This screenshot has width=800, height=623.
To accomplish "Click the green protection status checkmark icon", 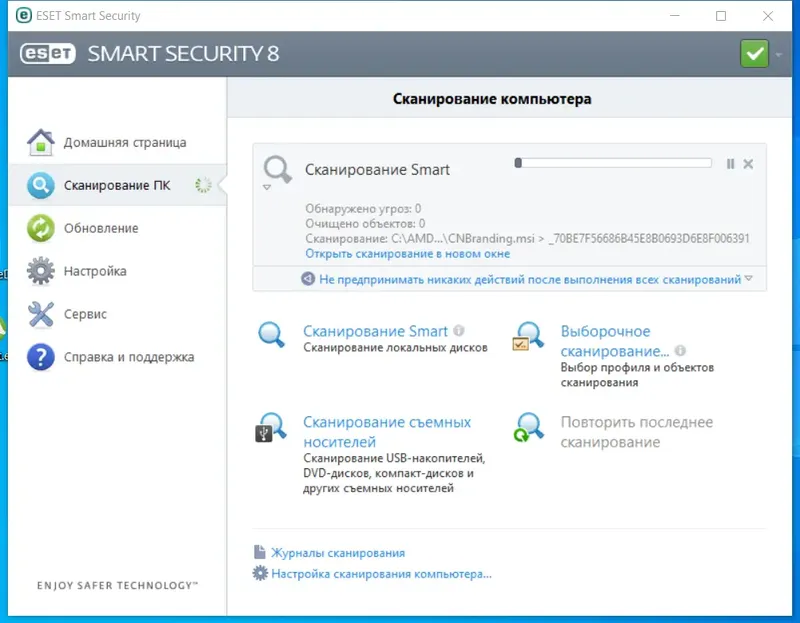I will point(754,53).
